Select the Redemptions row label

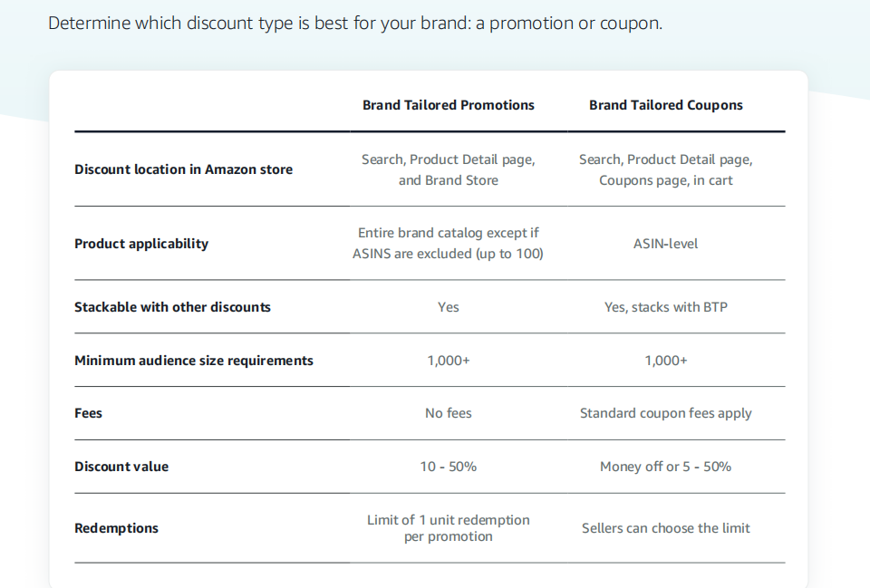pos(117,528)
